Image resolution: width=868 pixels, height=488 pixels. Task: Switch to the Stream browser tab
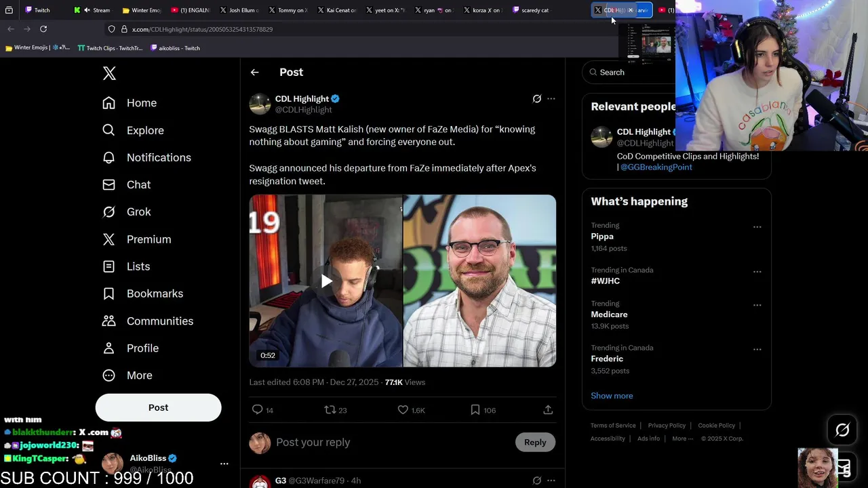(94, 10)
